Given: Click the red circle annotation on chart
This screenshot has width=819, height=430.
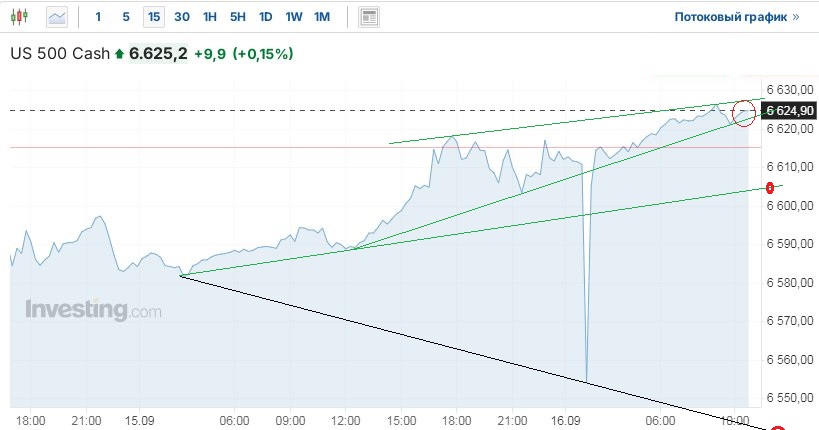Looking at the screenshot, I should (745, 113).
